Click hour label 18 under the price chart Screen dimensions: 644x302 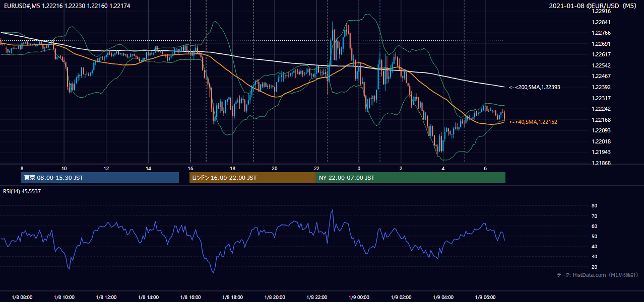[x=232, y=168]
